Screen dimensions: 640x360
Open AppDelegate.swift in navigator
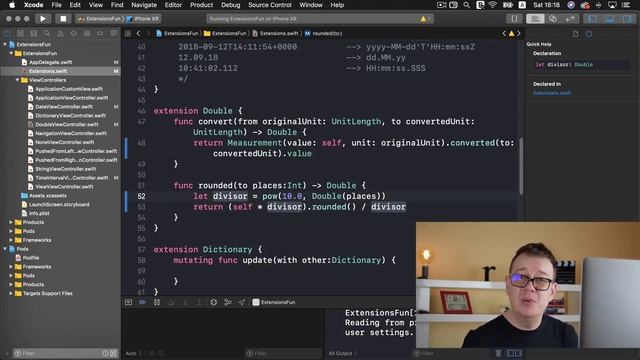[x=50, y=62]
